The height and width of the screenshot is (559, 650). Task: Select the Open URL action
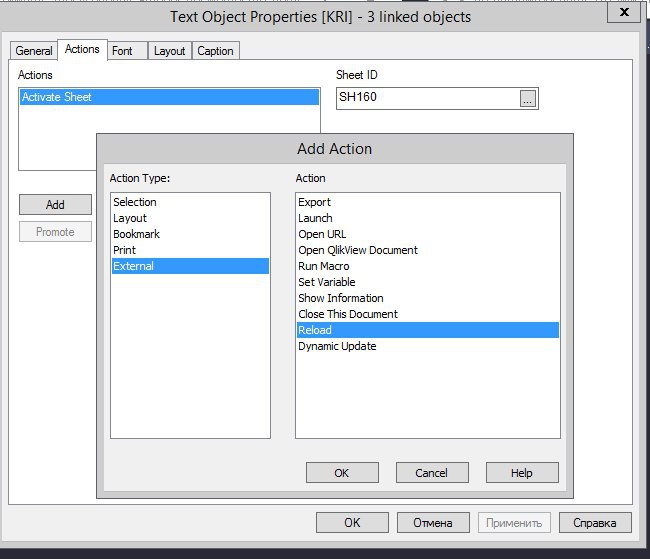tap(428, 234)
